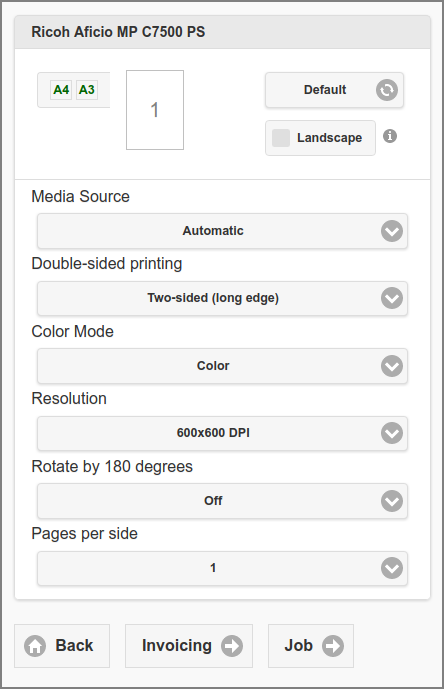
Task: Open the Media Source dropdown
Action: (222, 231)
